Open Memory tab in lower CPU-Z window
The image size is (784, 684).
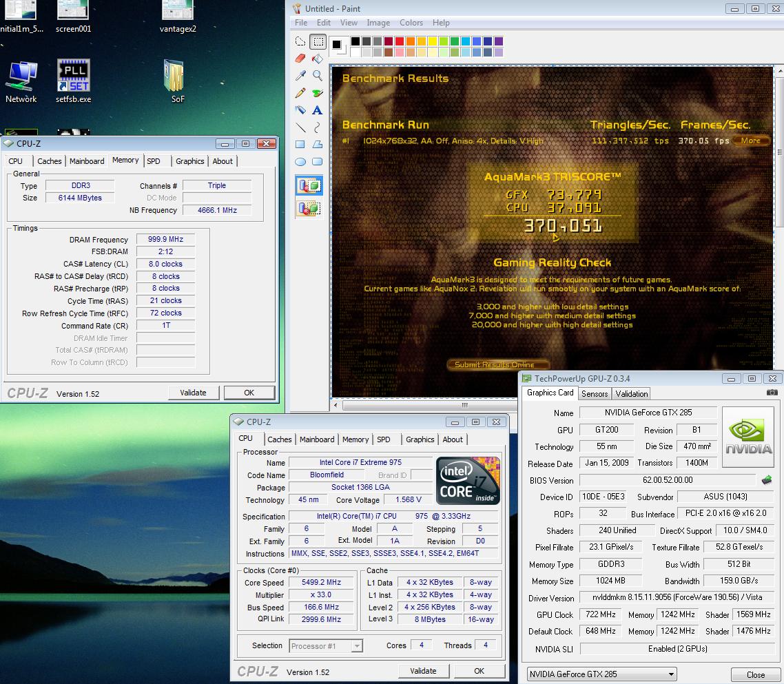point(355,439)
